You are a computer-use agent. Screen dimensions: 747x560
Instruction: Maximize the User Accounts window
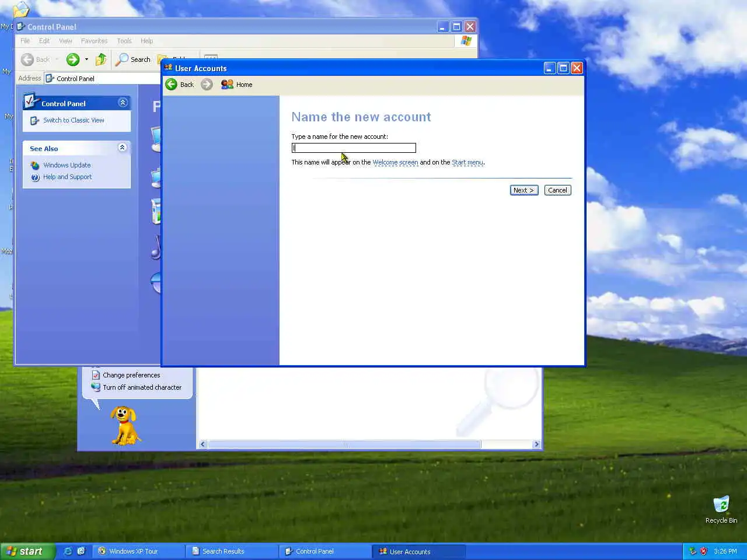pyautogui.click(x=563, y=68)
